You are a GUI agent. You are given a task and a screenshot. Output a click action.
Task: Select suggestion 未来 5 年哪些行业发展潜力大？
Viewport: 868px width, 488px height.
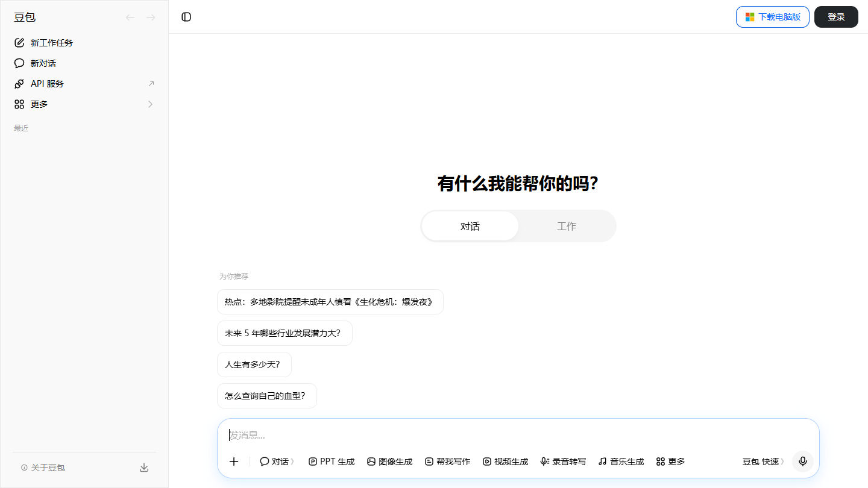pos(285,333)
